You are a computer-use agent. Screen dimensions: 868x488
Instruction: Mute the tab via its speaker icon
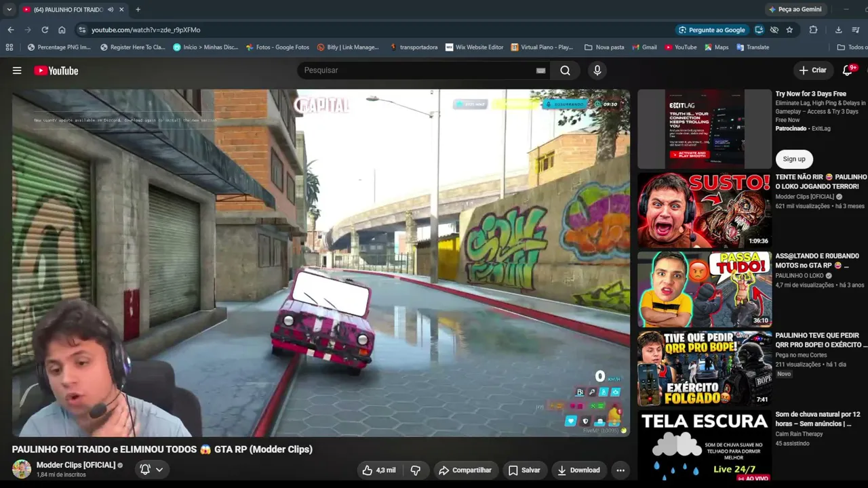pyautogui.click(x=111, y=9)
